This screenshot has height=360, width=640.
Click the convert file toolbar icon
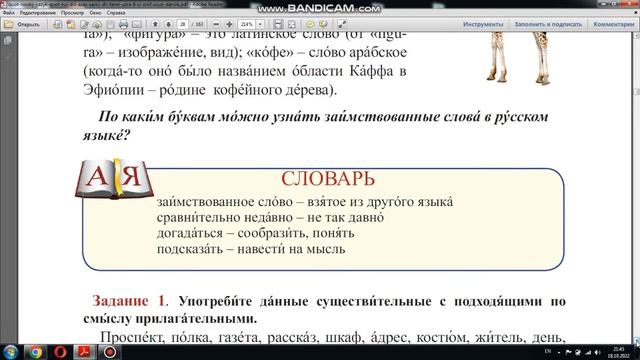coord(71,24)
